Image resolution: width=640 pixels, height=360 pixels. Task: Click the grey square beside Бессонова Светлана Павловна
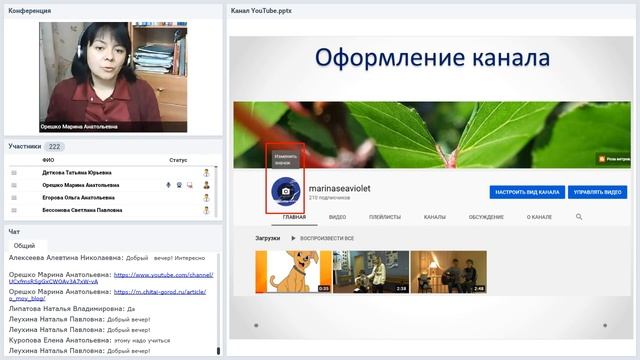pos(14,210)
